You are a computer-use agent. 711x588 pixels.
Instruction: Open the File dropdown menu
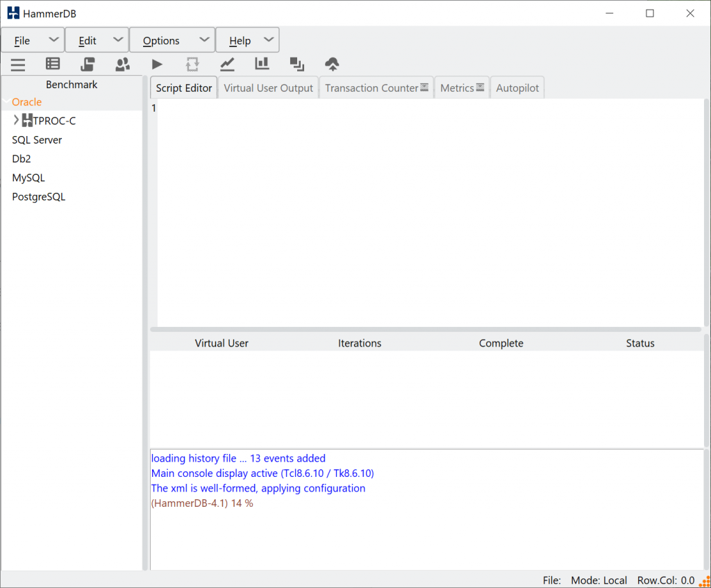pos(33,40)
